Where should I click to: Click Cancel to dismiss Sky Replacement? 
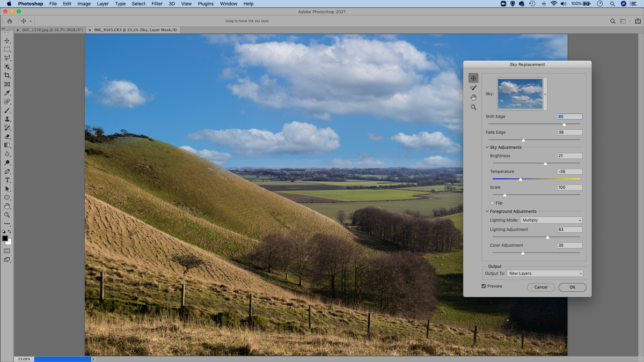pyautogui.click(x=540, y=287)
